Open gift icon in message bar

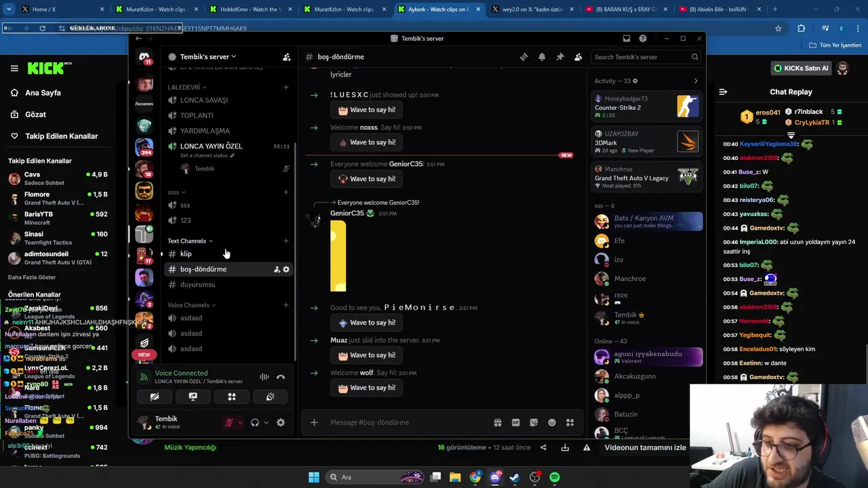coord(498,423)
